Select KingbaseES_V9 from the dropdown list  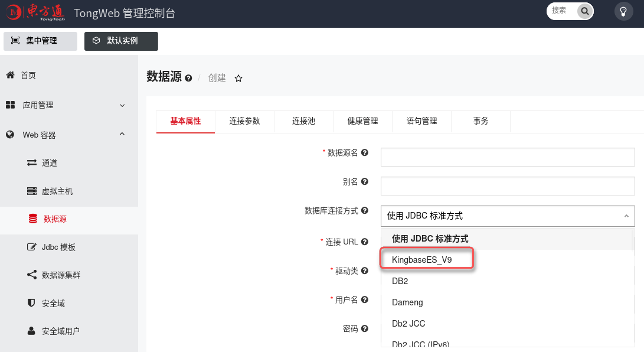tap(507, 260)
